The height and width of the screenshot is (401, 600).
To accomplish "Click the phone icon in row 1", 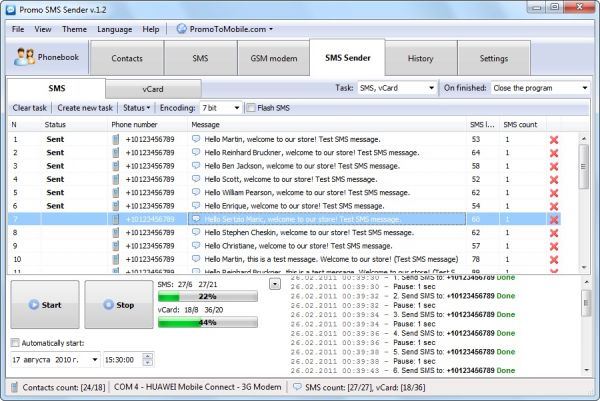I will click(x=116, y=139).
